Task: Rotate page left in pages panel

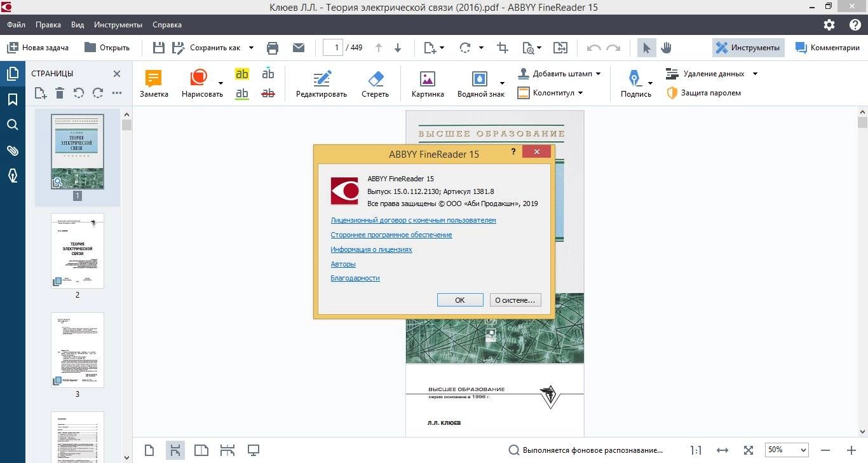Action: coord(79,93)
